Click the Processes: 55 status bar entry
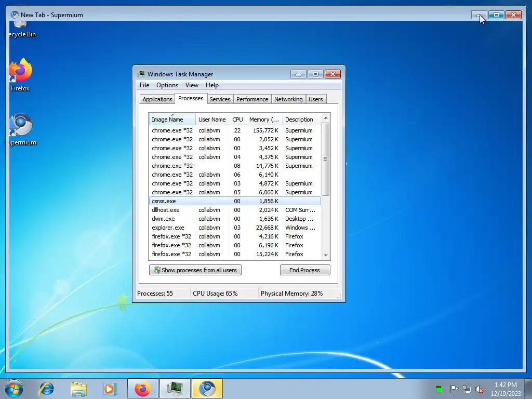The height and width of the screenshot is (399, 532). point(155,294)
